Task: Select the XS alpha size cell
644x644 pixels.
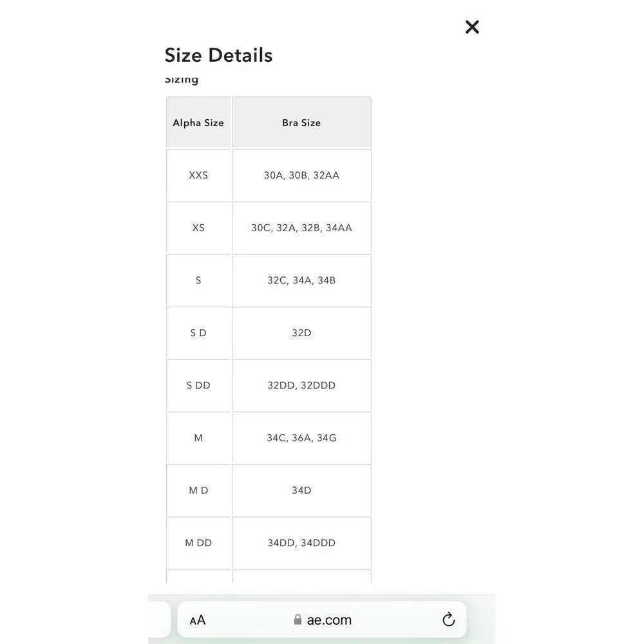Action: (198, 228)
